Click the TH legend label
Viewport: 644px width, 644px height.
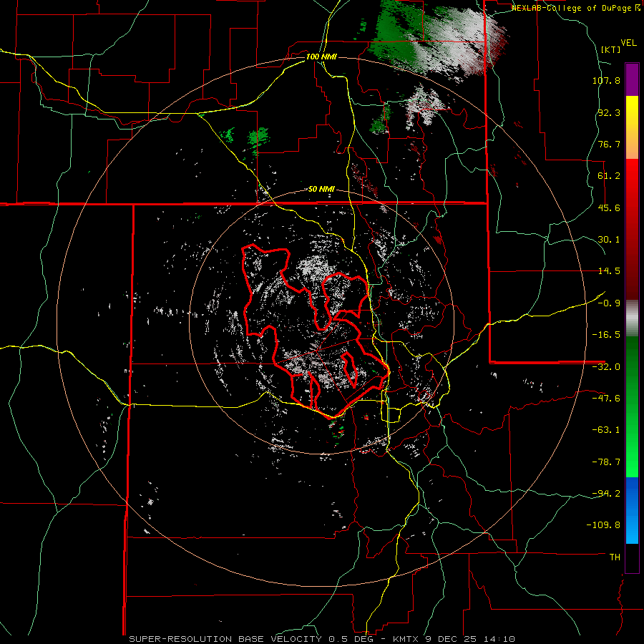coord(615,557)
